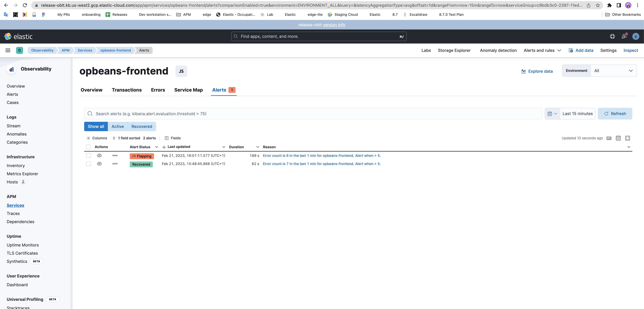Open keyboard shortcuts for the data grid
The image size is (644, 309).
click(x=609, y=138)
